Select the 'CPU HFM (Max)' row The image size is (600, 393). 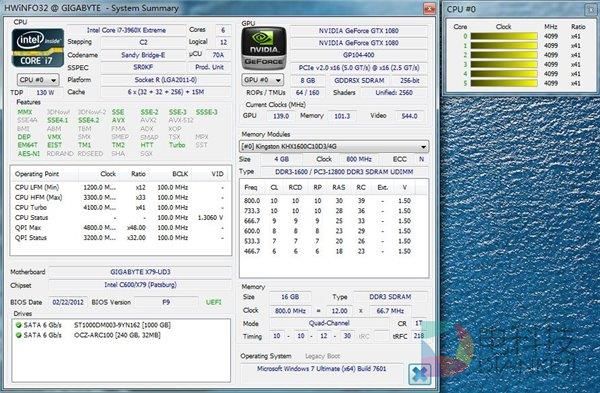120,197
